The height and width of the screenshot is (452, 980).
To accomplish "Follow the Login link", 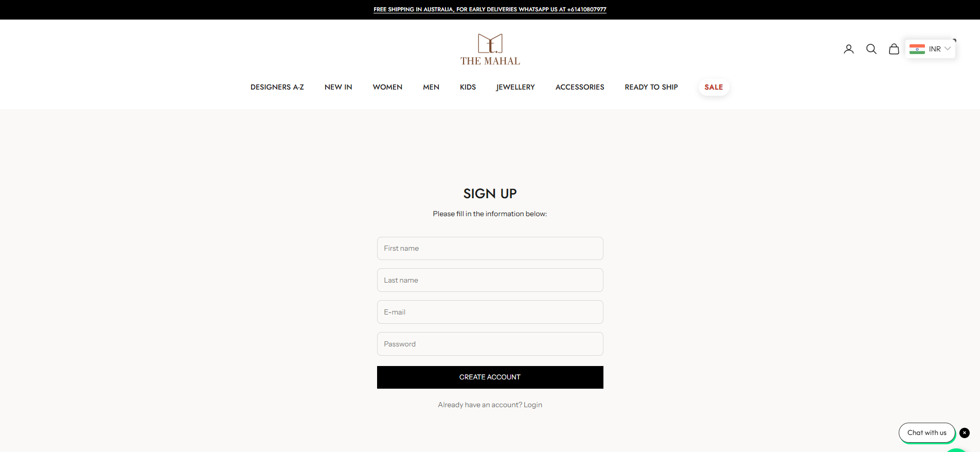I will coord(533,405).
